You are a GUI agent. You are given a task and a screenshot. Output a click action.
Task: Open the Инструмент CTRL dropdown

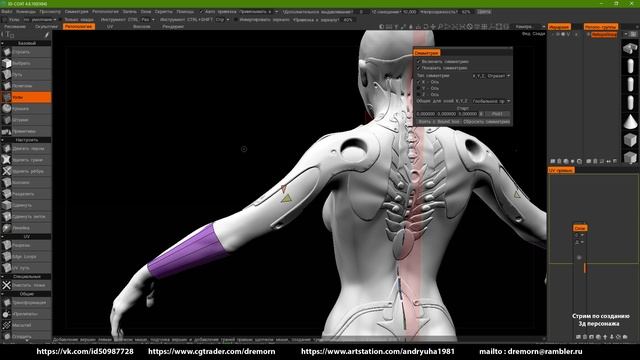coord(148,19)
